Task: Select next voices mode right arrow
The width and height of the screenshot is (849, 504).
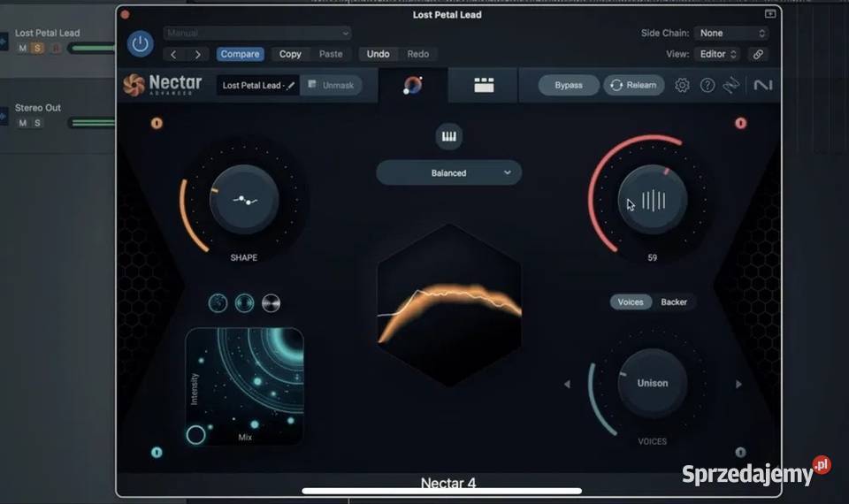Action: click(x=738, y=385)
